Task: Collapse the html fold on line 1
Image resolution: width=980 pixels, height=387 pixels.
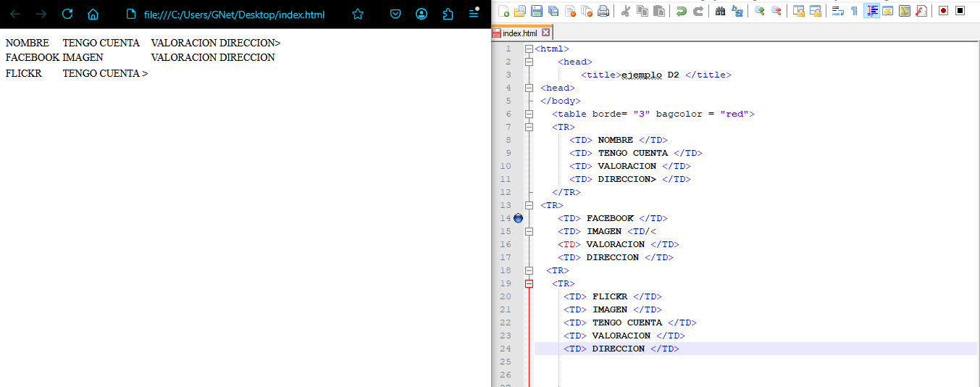Action: [x=529, y=49]
